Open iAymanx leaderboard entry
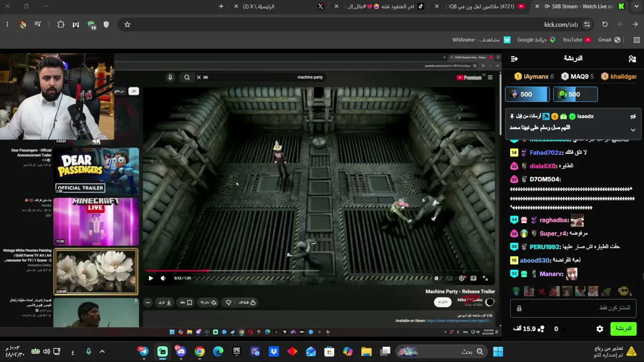This screenshot has height=362, width=644. pos(534,76)
